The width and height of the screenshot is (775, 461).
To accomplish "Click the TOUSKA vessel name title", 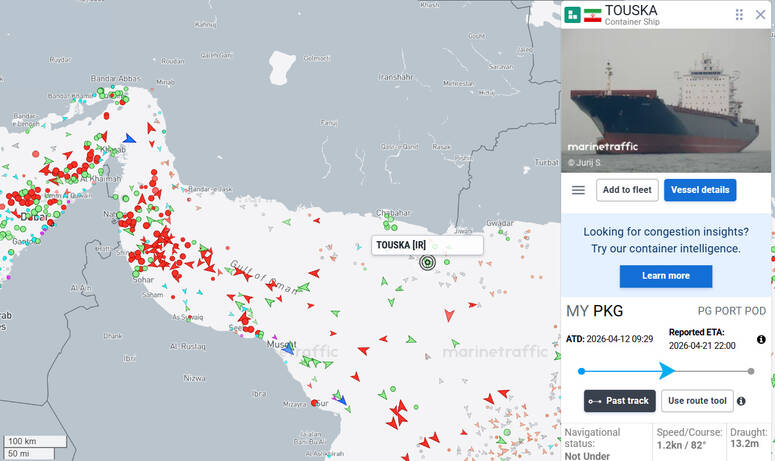I will (x=632, y=10).
